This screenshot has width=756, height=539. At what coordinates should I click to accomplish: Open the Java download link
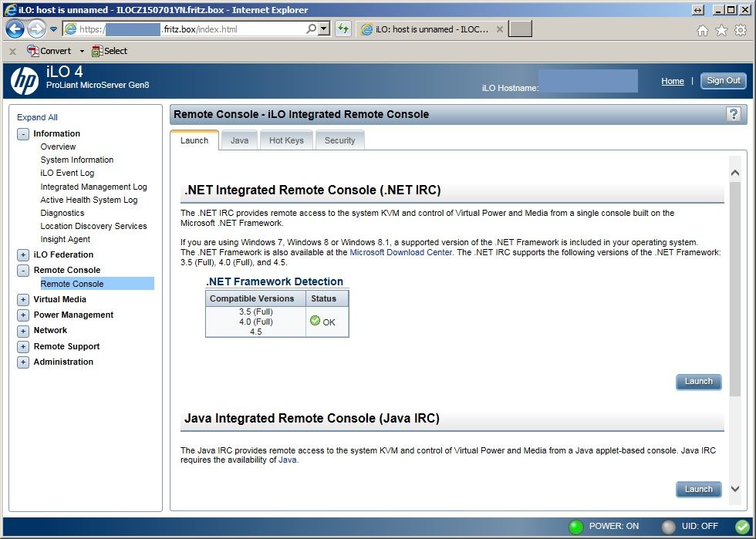coord(287,460)
